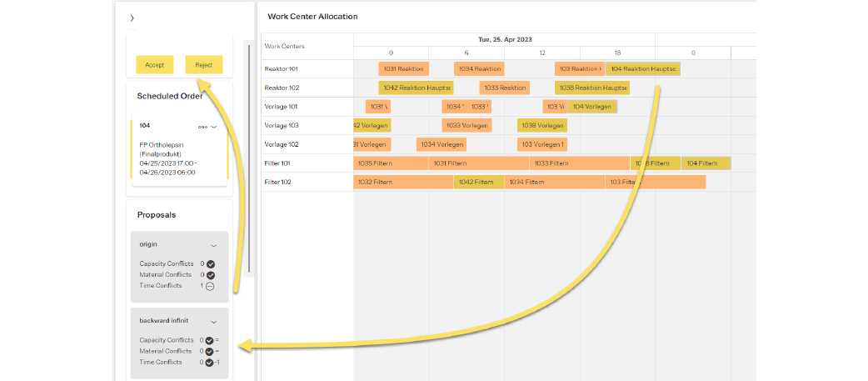Screen dimensions: 868x381
Task: Click origin Time Conflicts minus icon
Action: click(x=211, y=286)
